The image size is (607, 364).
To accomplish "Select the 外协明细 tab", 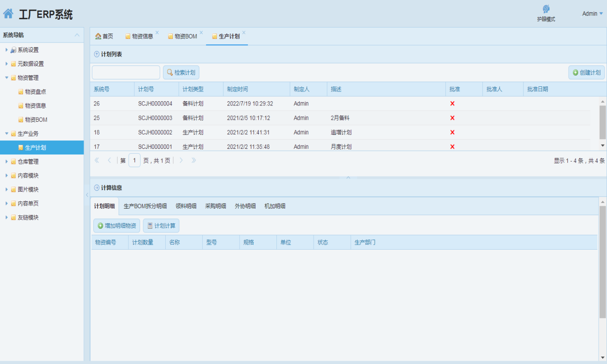I will [x=245, y=206].
